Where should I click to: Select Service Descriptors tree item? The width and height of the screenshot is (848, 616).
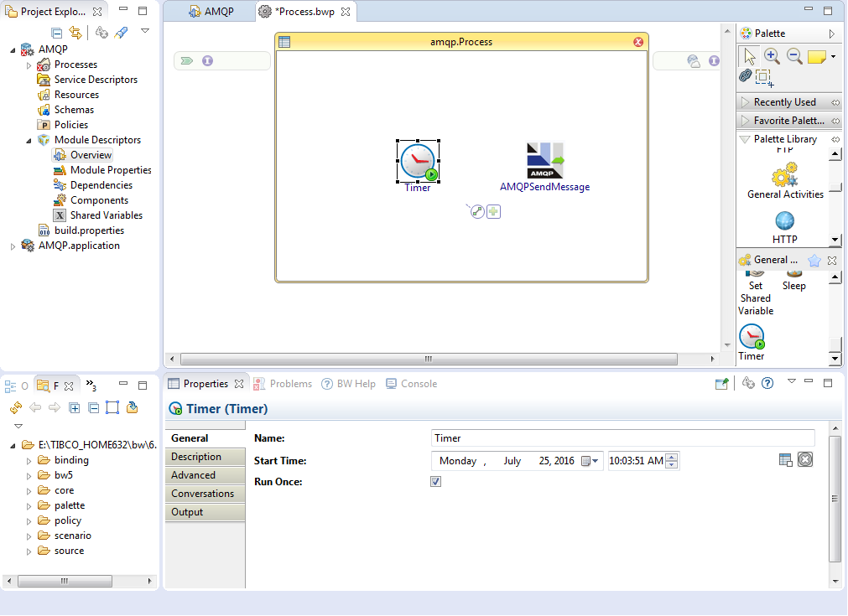(87, 80)
